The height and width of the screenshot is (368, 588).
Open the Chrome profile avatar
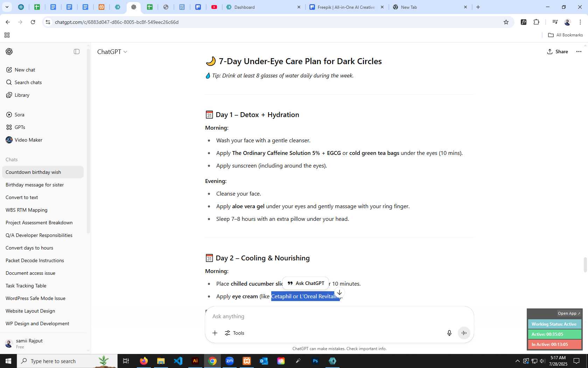(567, 22)
